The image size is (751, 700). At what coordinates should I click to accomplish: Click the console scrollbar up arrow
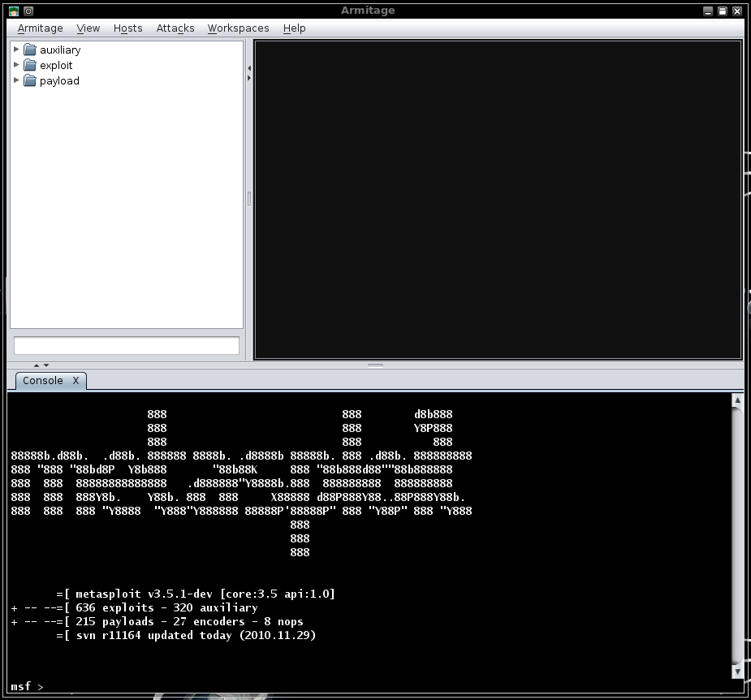pyautogui.click(x=737, y=400)
